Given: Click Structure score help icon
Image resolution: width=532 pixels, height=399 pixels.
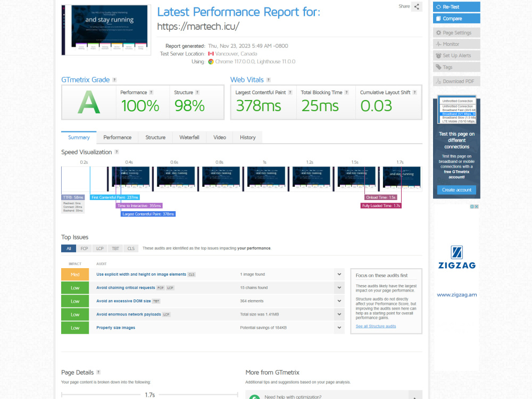Looking at the screenshot, I should tap(197, 92).
